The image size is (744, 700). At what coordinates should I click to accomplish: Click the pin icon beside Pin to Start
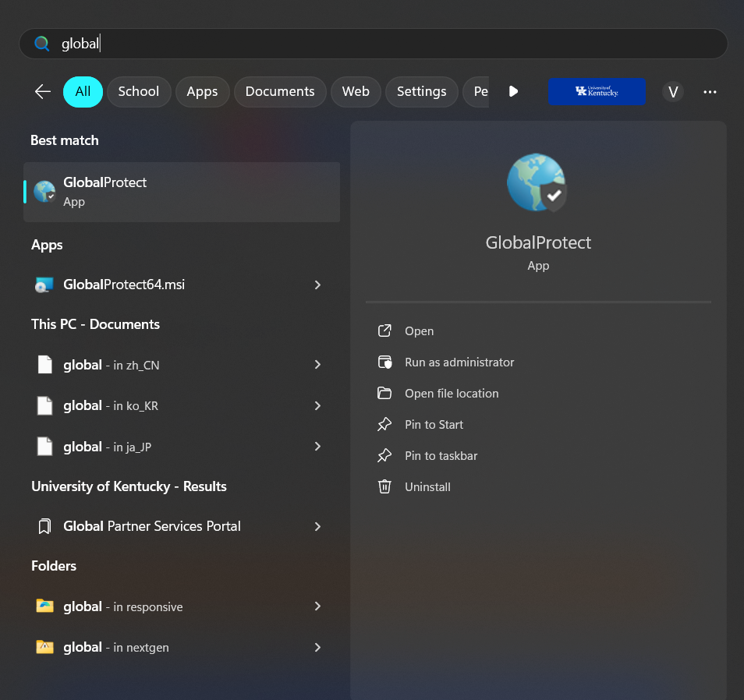384,425
